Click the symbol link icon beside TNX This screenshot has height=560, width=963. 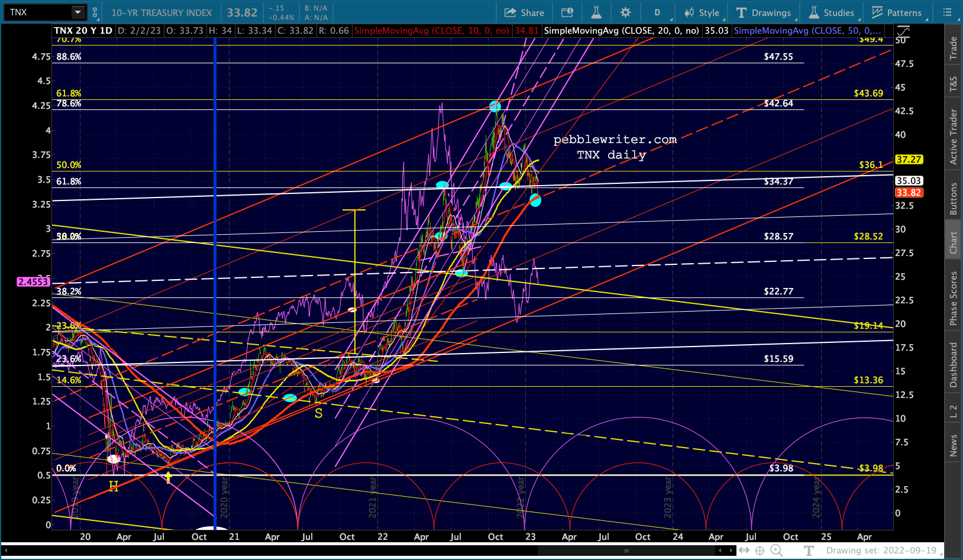coord(95,12)
